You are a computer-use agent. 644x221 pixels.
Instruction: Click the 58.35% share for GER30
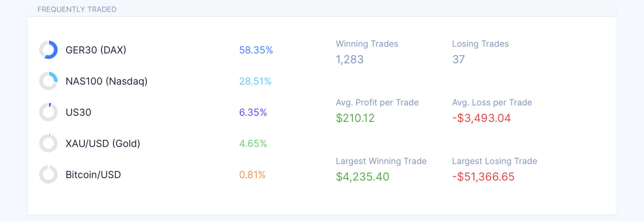coord(256,50)
